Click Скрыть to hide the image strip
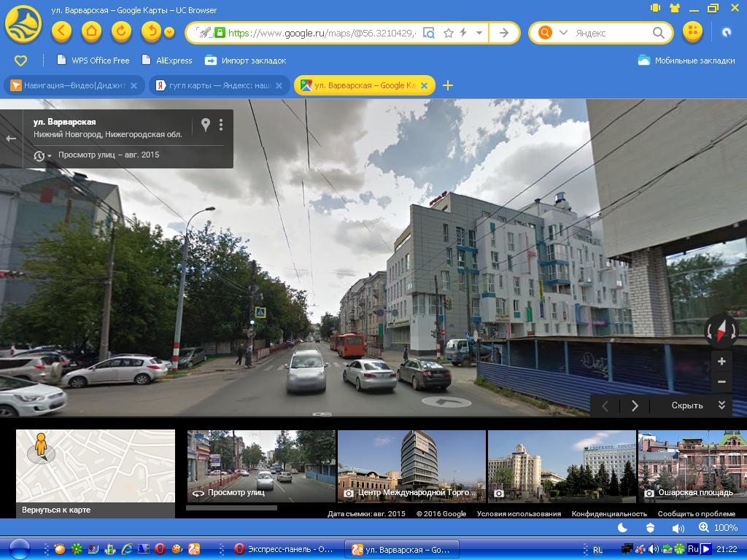The height and width of the screenshot is (560, 747). (687, 405)
